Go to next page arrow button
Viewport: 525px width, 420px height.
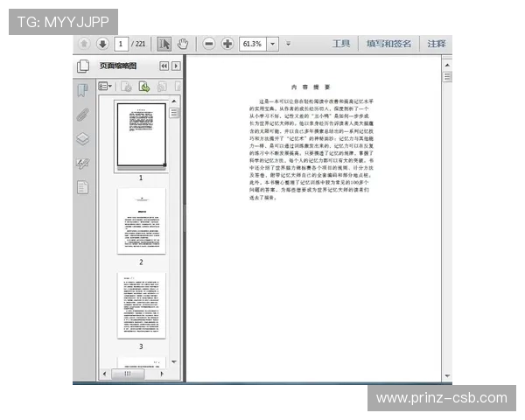102,44
